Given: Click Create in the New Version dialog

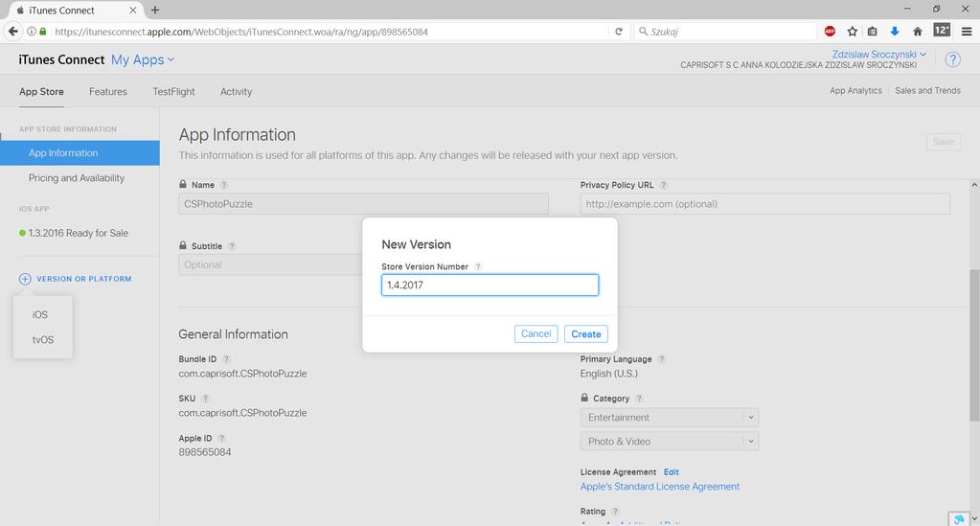Looking at the screenshot, I should [x=585, y=334].
